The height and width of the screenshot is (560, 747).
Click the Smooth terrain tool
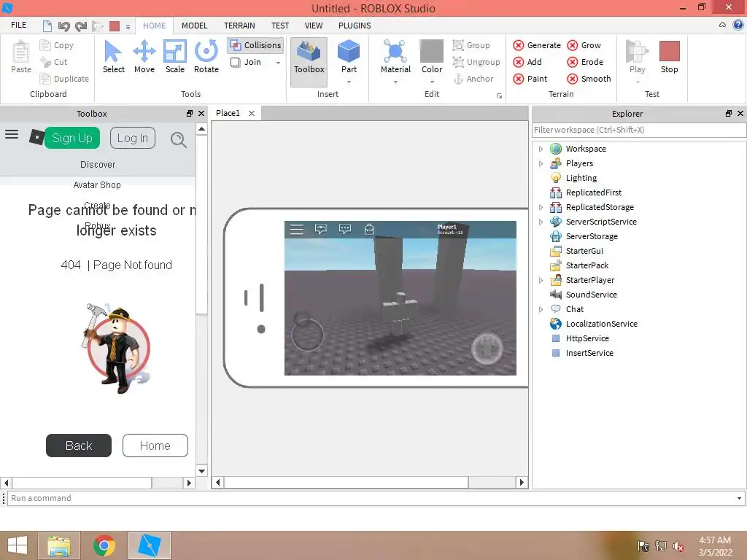(589, 79)
